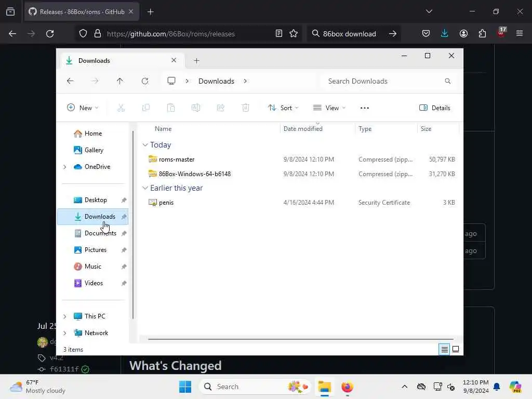
Task: Go back in File Explorer
Action: pos(70,81)
